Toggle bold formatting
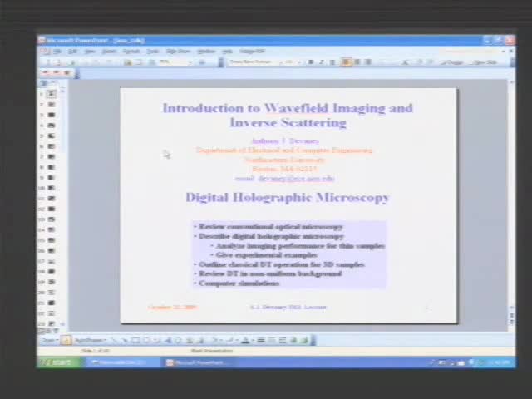The height and width of the screenshot is (399, 532). pyautogui.click(x=310, y=62)
